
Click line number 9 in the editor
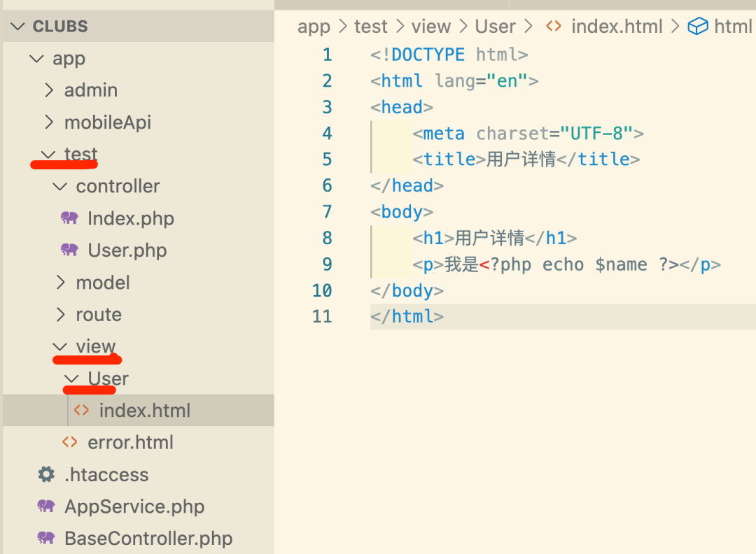click(326, 264)
